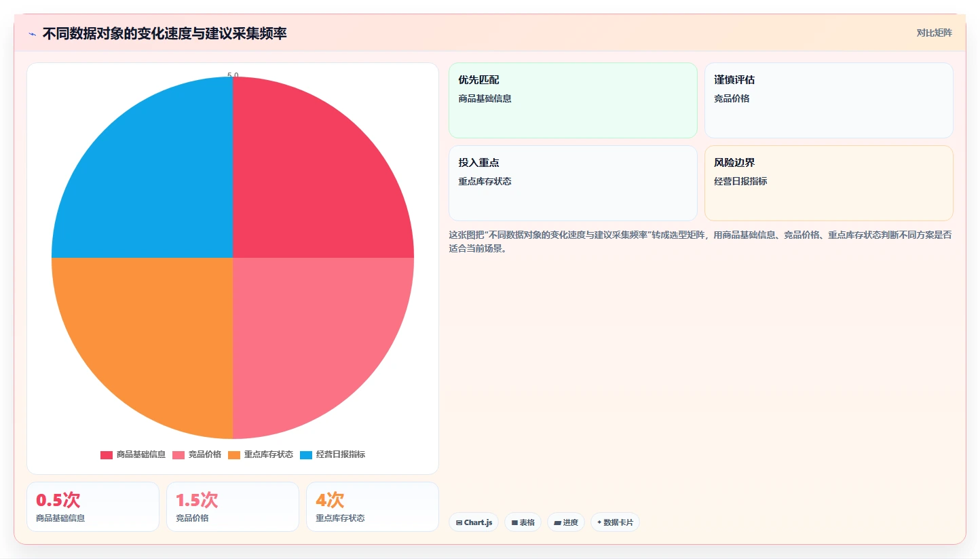Click the 1.5次 stat card
This screenshot has width=980, height=559.
(x=233, y=507)
